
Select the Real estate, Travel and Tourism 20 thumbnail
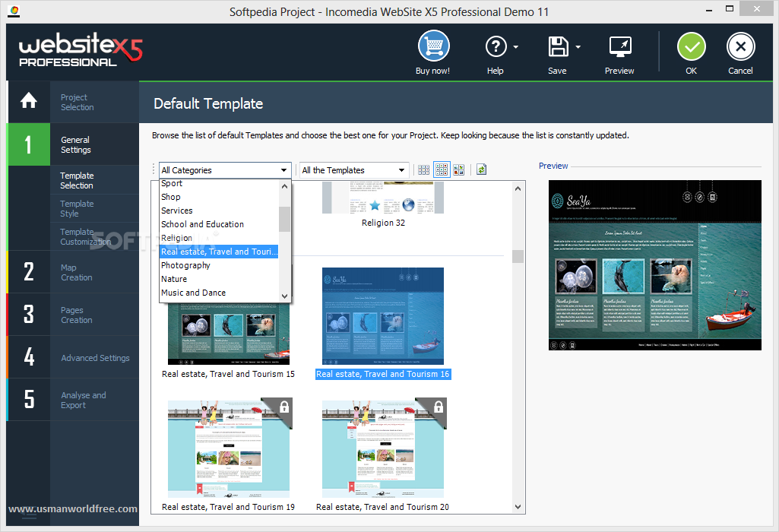tap(383, 448)
